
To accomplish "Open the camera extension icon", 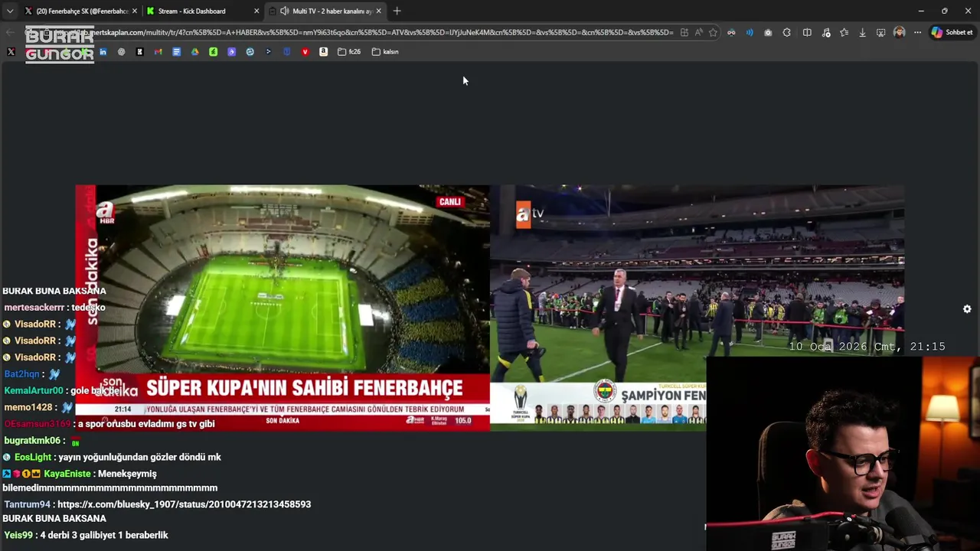I will (768, 32).
